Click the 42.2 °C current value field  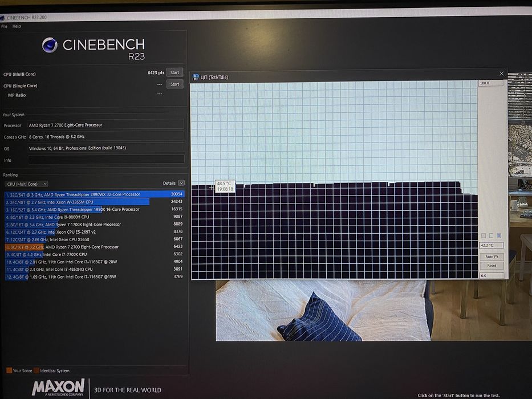tap(492, 245)
